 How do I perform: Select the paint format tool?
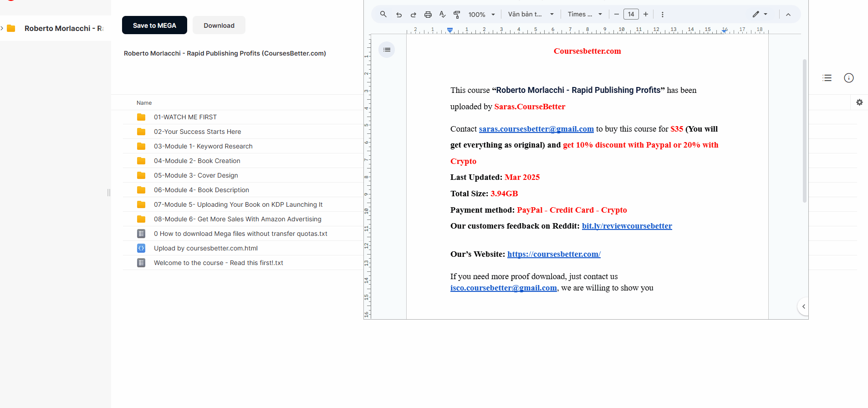click(x=457, y=15)
